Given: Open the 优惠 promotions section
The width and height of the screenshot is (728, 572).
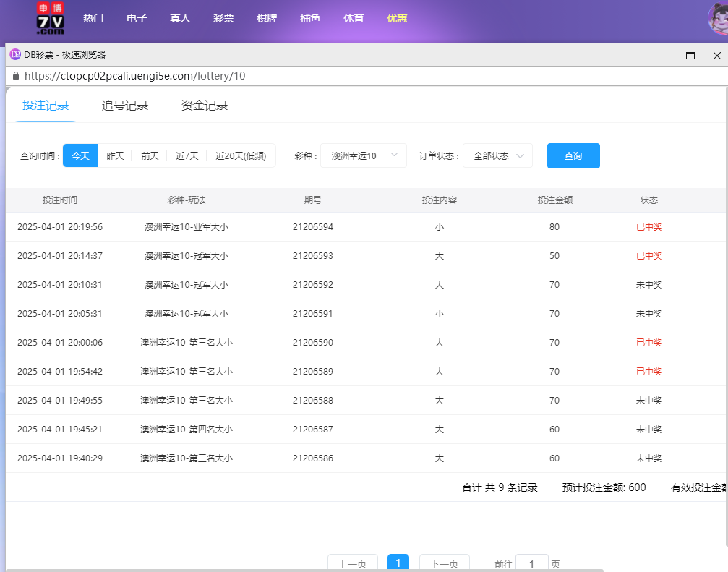Looking at the screenshot, I should [397, 18].
